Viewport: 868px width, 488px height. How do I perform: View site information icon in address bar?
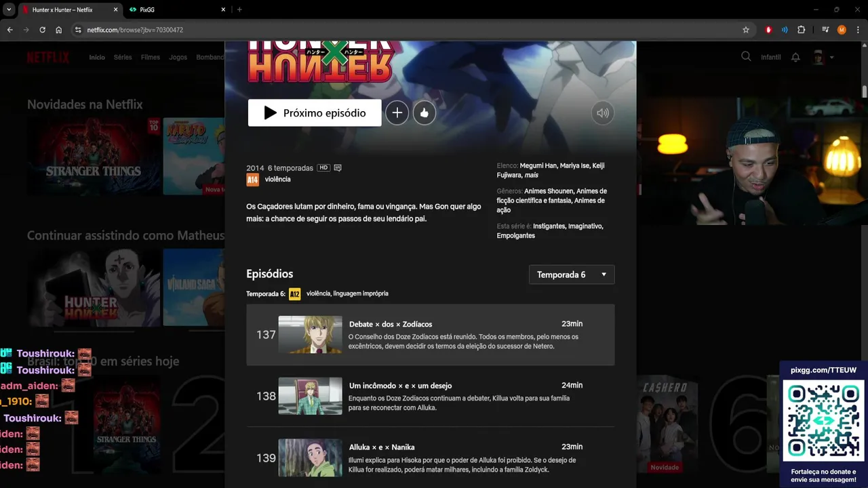[x=78, y=30]
